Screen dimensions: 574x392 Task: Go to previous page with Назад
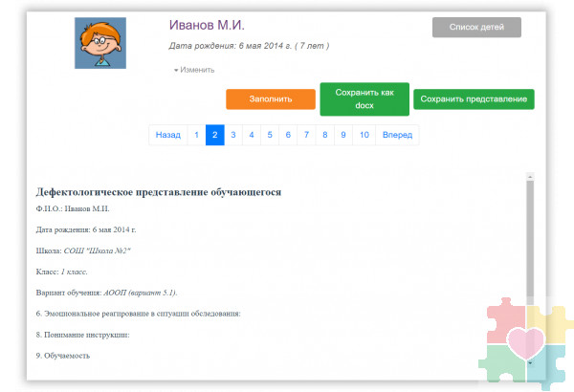click(167, 136)
